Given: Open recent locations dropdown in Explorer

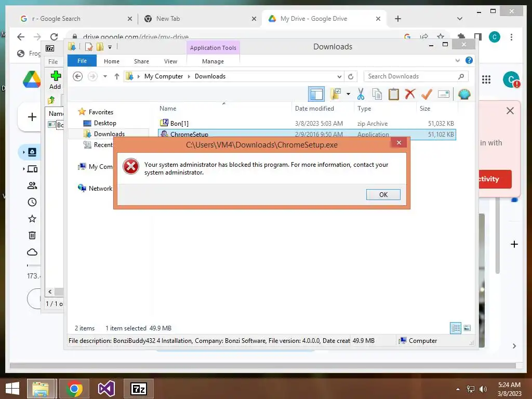Looking at the screenshot, I should [105, 76].
